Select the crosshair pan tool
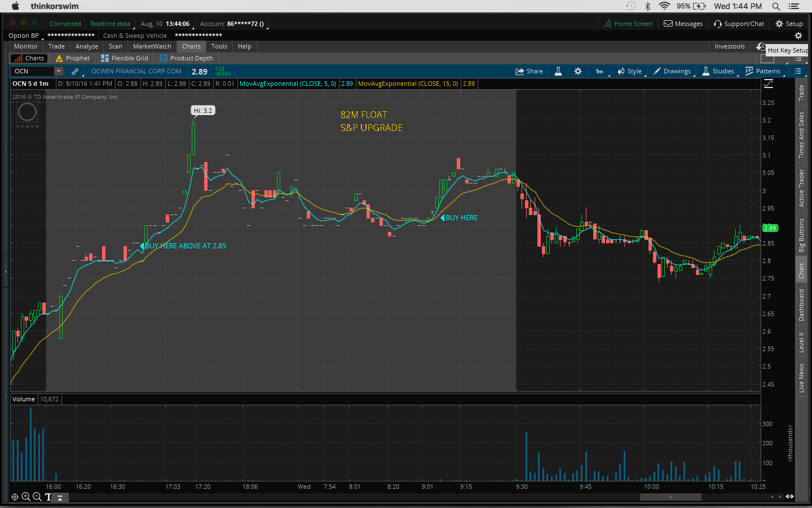The width and height of the screenshot is (812, 508). tap(15, 497)
